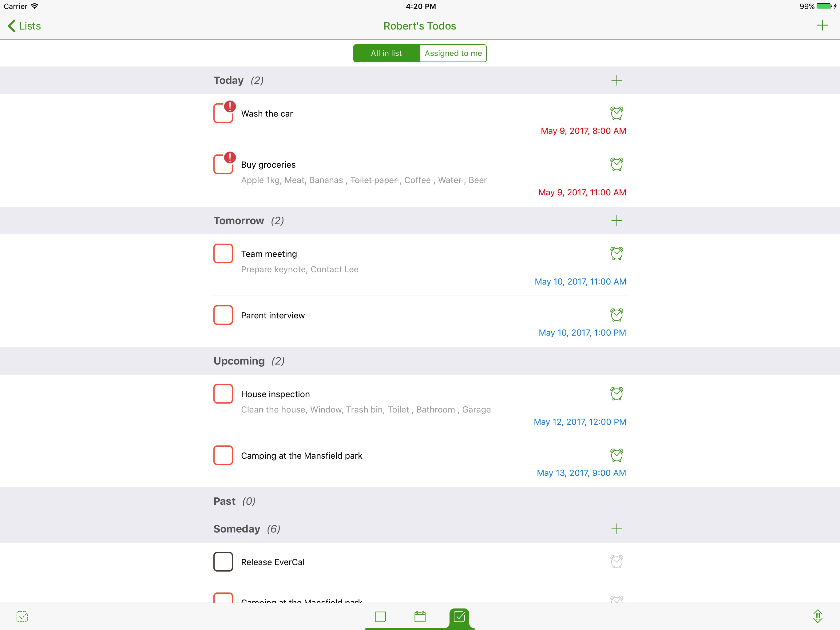Tap the alarm icon for Wash the car

(x=616, y=113)
